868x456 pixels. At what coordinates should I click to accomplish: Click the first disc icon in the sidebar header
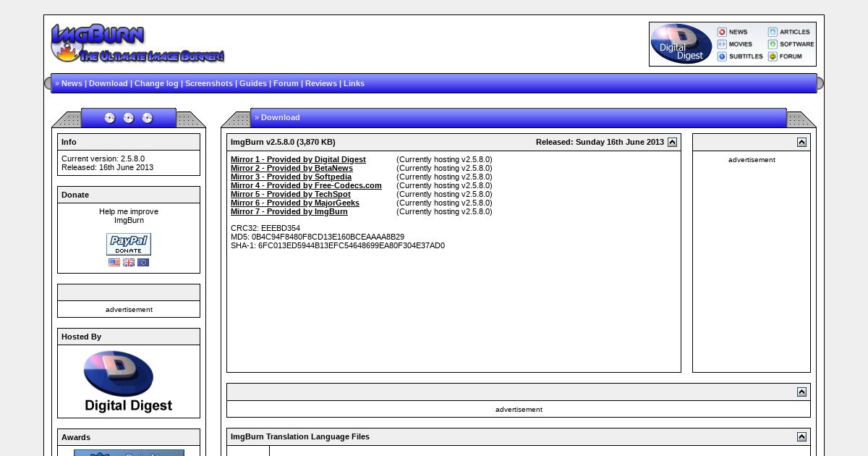pos(110,118)
